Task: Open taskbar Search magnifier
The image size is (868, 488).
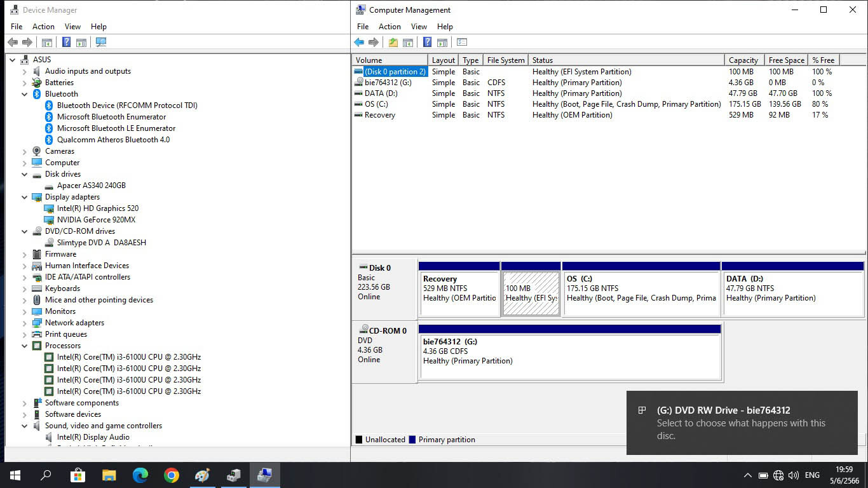Action: pyautogui.click(x=46, y=475)
